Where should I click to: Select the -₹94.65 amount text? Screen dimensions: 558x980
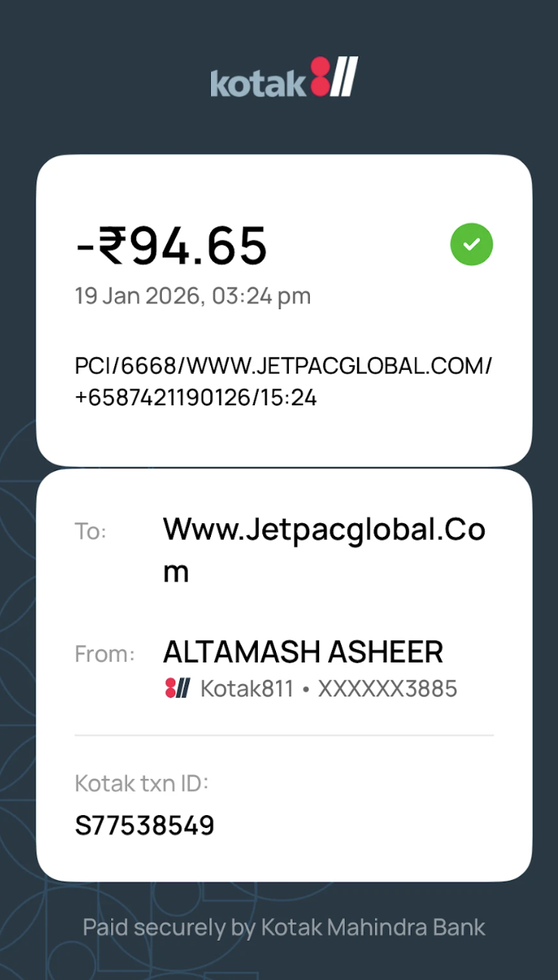coord(171,246)
